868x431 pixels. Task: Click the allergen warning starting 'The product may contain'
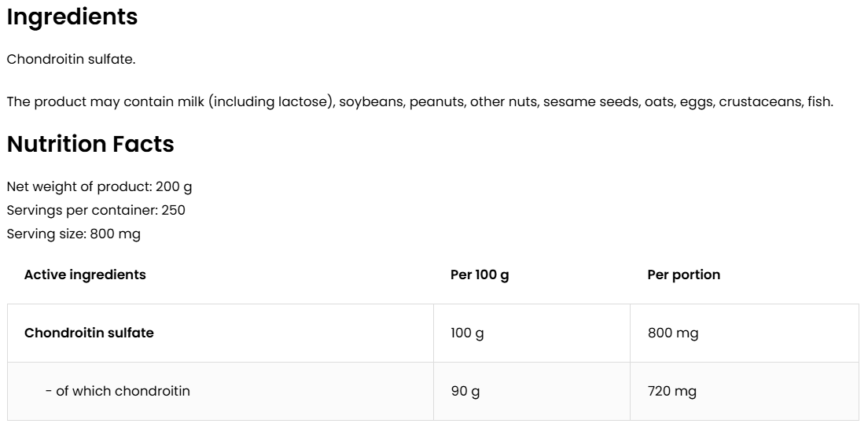pos(419,102)
